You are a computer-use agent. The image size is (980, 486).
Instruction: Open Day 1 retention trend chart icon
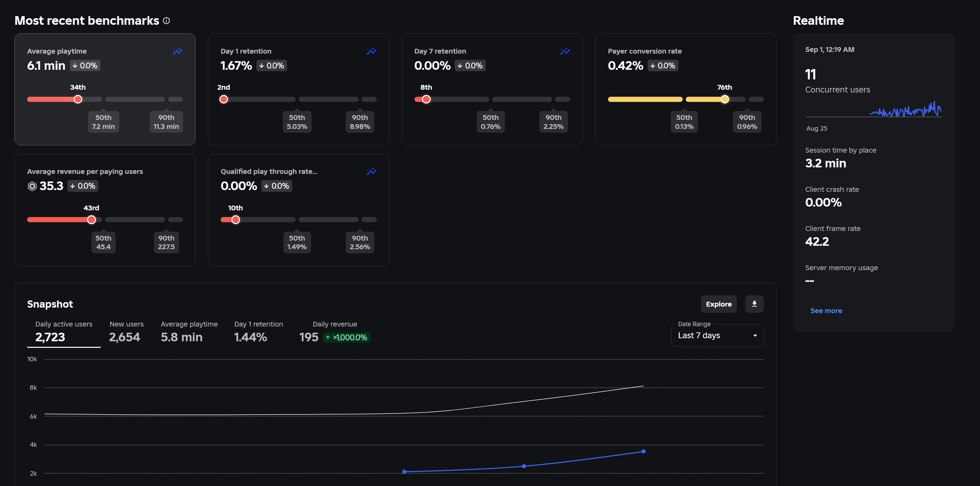371,51
